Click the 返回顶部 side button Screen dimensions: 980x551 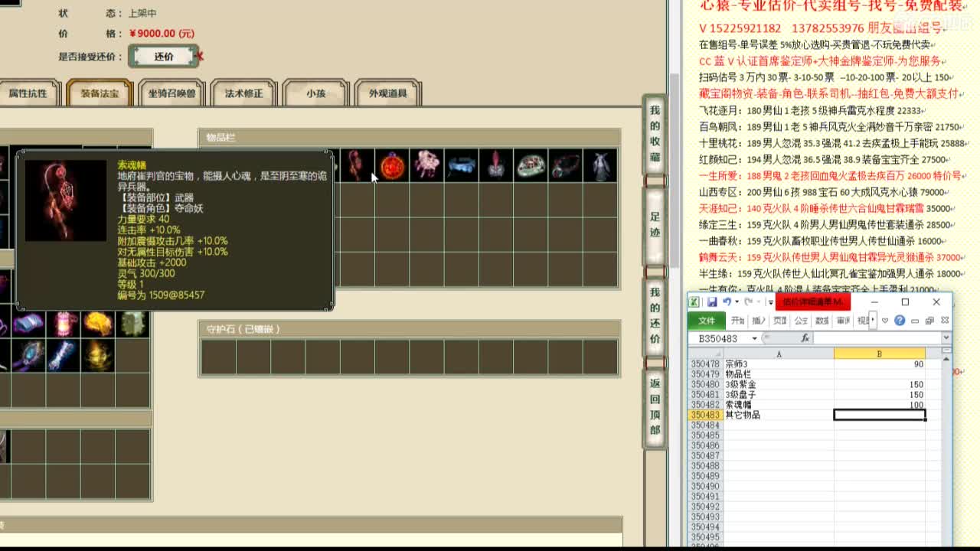655,406
